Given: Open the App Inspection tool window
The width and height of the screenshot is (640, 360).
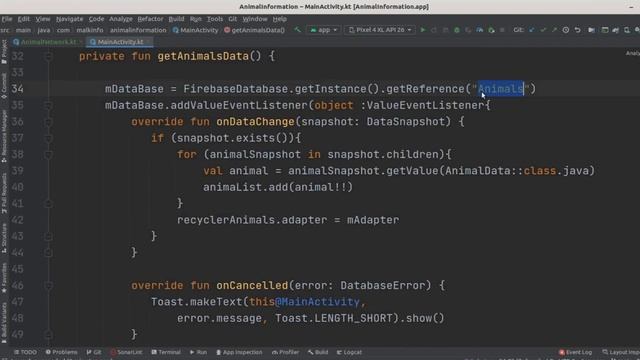Looking at the screenshot, I should tap(239, 352).
